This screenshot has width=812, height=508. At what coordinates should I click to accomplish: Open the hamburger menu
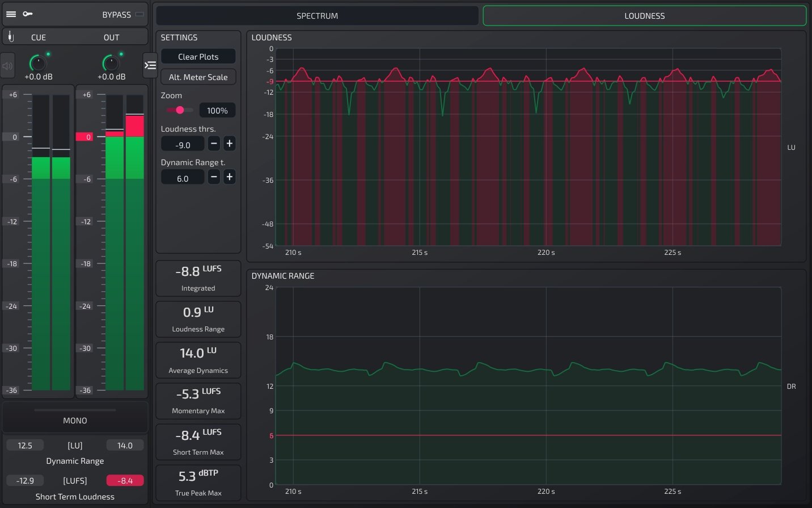click(x=11, y=14)
